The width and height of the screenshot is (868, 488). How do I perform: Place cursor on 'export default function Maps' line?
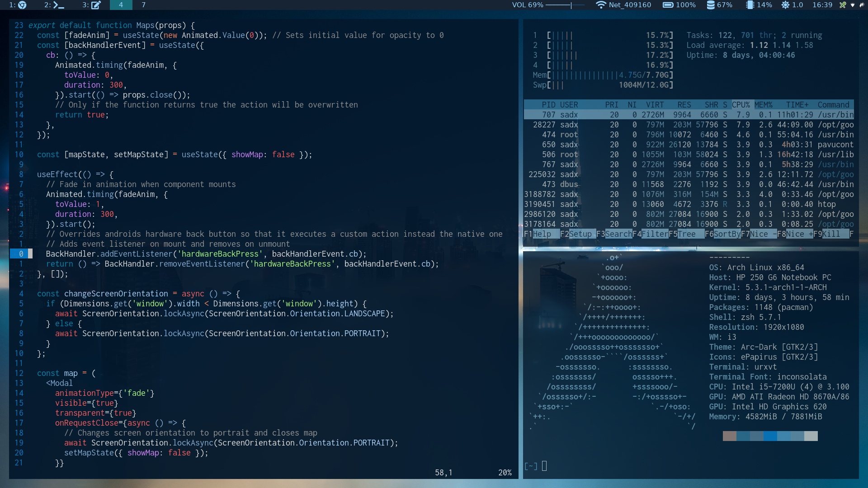coord(112,25)
